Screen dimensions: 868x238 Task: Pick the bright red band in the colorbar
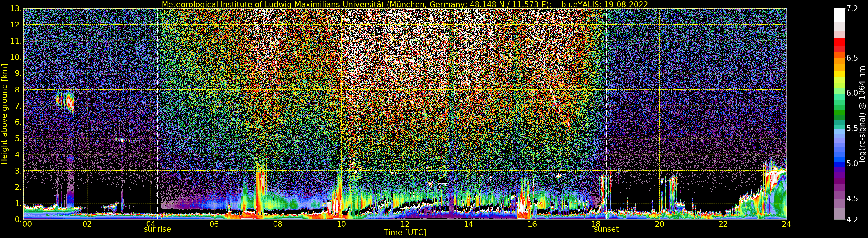(x=839, y=42)
